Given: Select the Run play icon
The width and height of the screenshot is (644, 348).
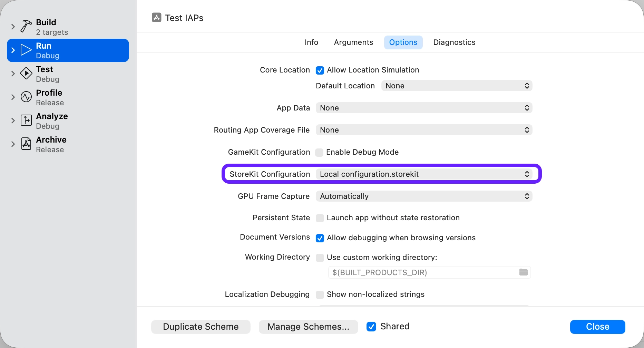Looking at the screenshot, I should click(26, 50).
